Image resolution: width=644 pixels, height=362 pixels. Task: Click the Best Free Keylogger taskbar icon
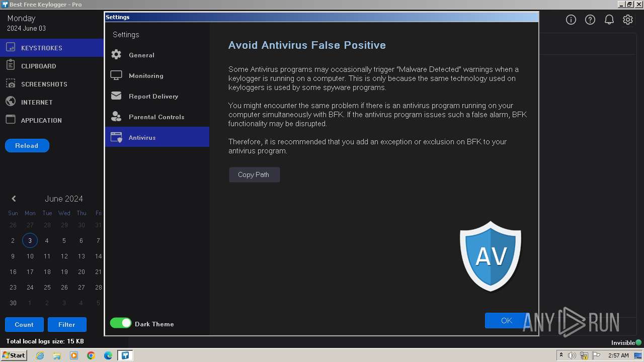coord(125,355)
